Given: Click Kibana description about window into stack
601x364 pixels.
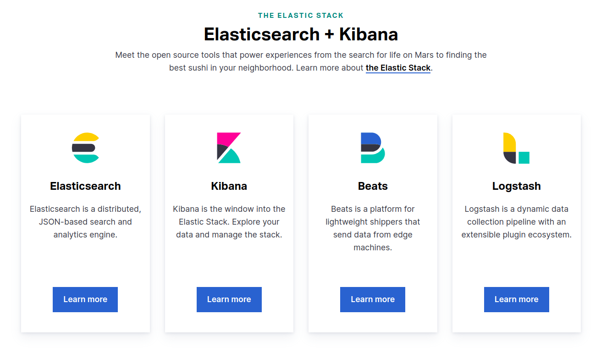Looking at the screenshot, I should [x=229, y=222].
